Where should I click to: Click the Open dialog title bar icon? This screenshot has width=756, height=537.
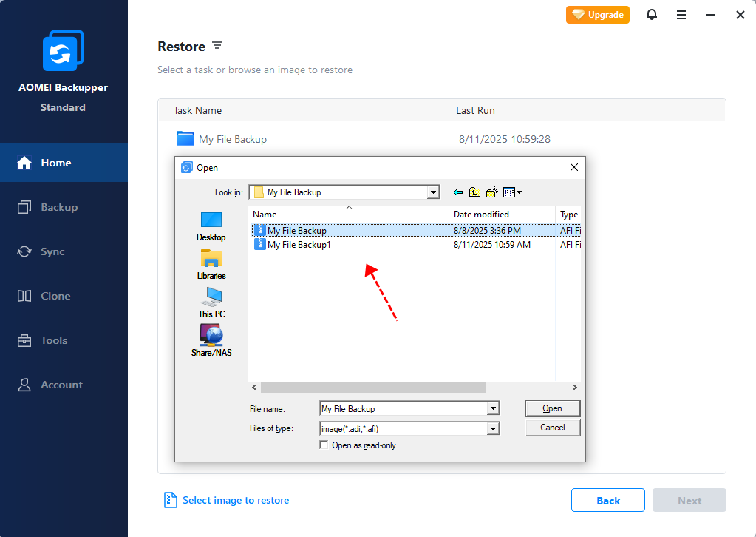pos(186,167)
